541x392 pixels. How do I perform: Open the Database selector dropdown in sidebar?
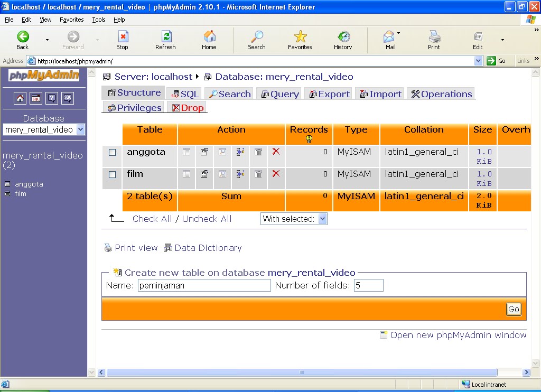[44, 130]
